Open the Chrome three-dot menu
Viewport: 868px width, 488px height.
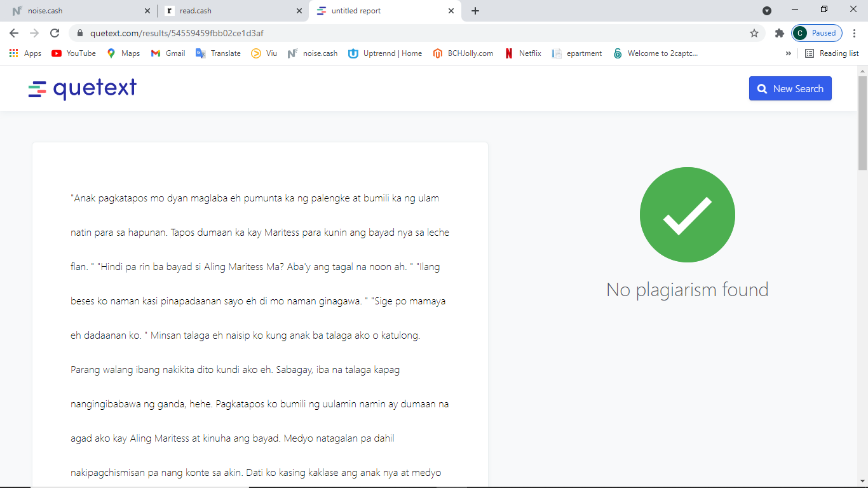(x=855, y=33)
